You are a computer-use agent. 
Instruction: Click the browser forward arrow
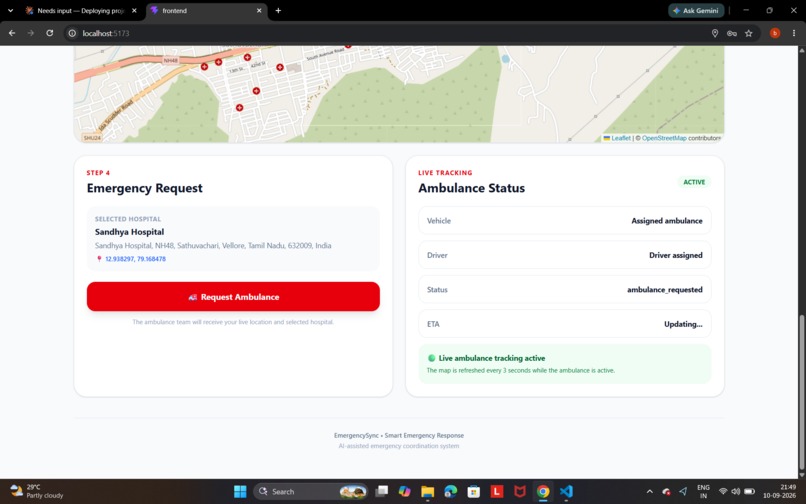click(x=31, y=33)
